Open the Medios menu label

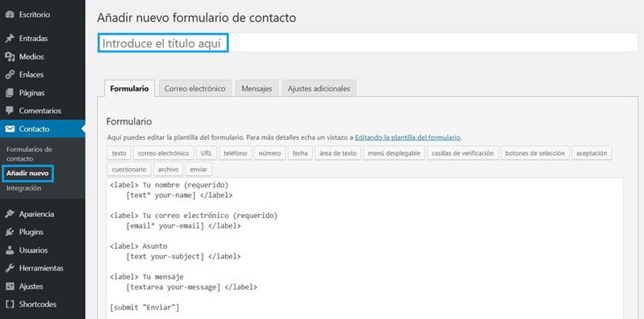click(x=31, y=57)
